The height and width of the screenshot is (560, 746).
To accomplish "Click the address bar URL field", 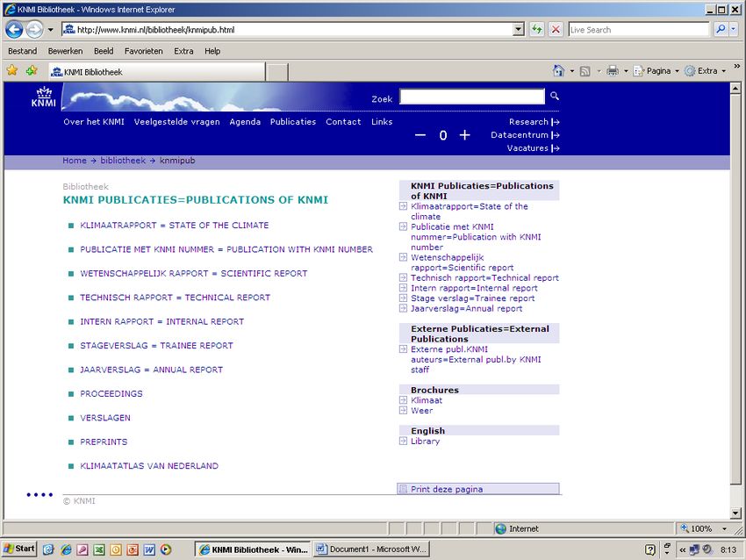I will (288, 30).
